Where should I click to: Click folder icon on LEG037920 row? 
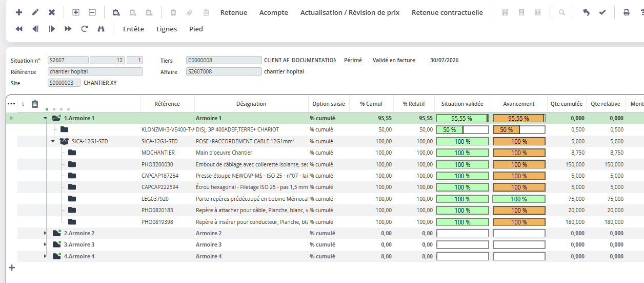tap(72, 199)
